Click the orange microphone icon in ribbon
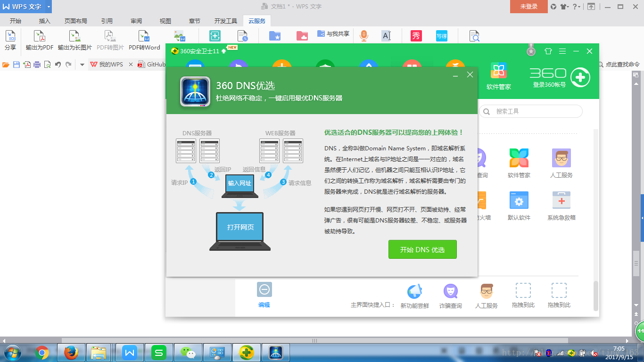Viewport: 644px width, 362px height. (x=363, y=36)
